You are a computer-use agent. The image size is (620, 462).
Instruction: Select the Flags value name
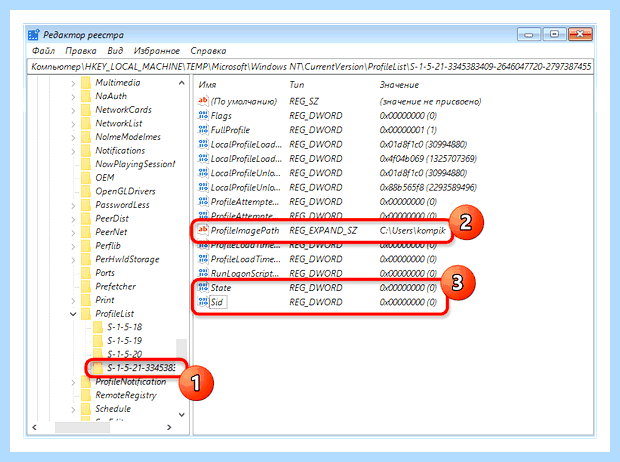(221, 116)
